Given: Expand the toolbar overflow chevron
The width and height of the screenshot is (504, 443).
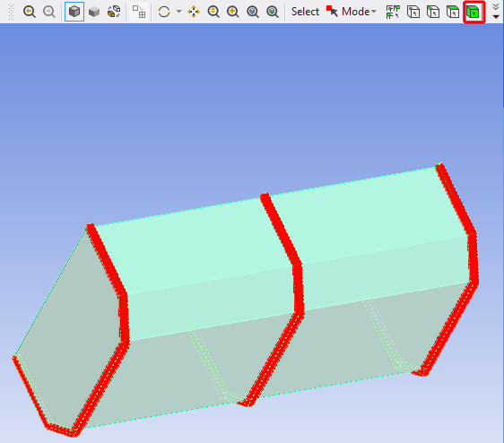Looking at the screenshot, I should point(496,12).
